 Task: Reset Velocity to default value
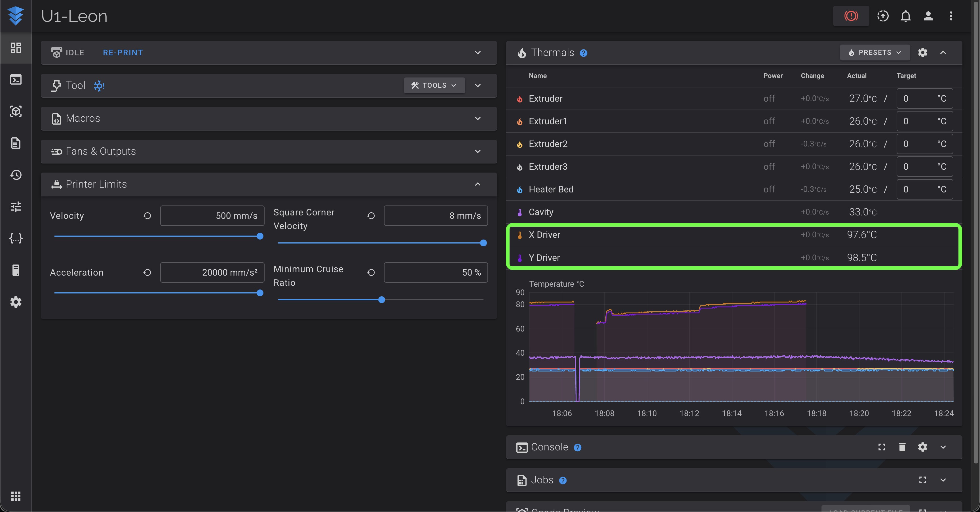[147, 216]
